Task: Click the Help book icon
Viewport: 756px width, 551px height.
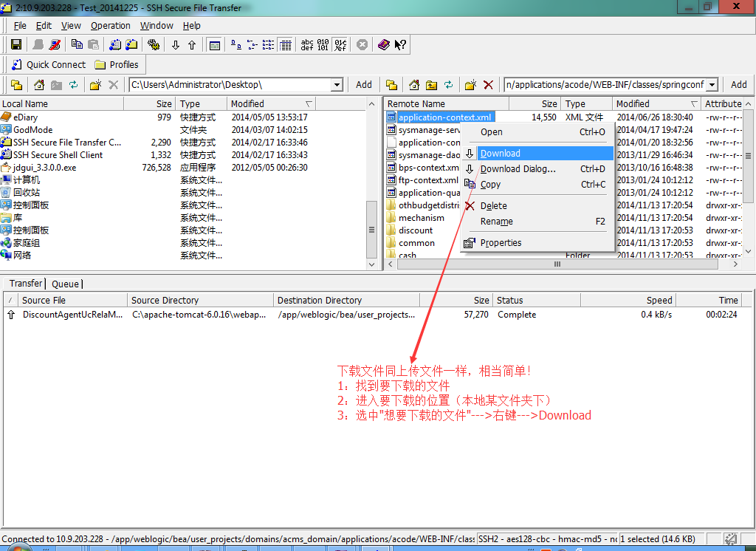Action: pos(384,45)
